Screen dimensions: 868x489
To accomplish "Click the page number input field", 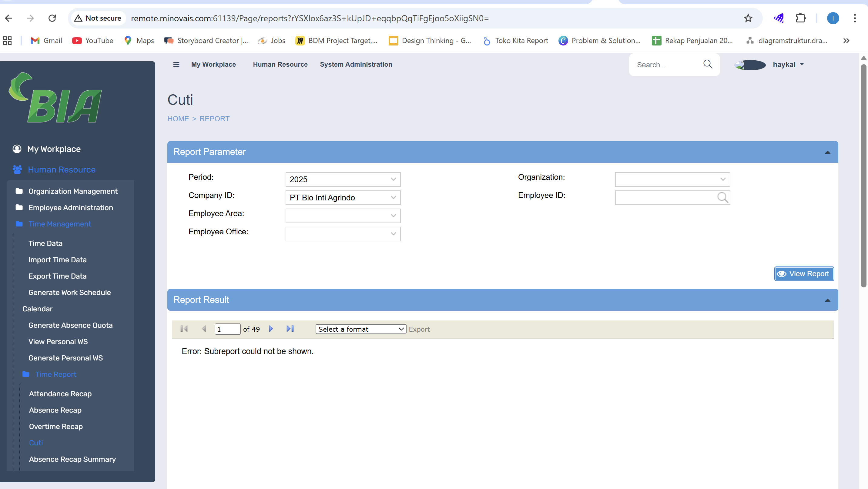I will tap(227, 329).
